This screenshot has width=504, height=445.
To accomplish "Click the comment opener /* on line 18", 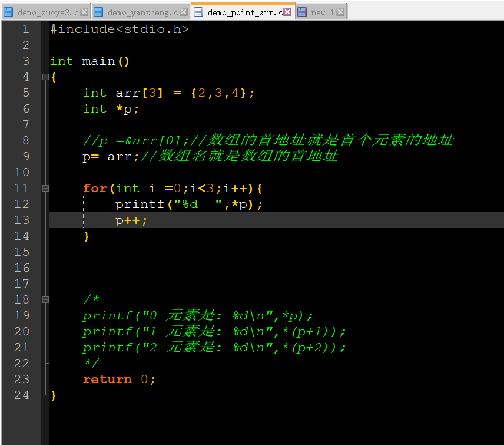I will click(x=91, y=299).
